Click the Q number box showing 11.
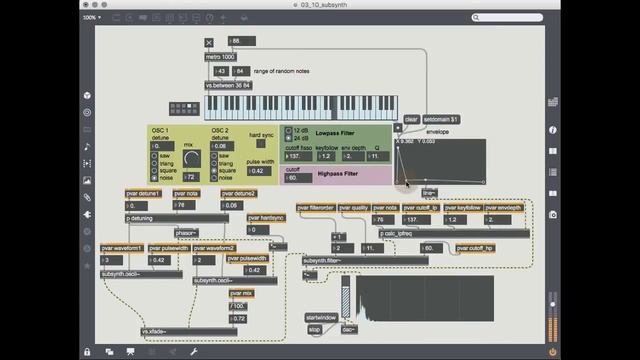 click(378, 156)
